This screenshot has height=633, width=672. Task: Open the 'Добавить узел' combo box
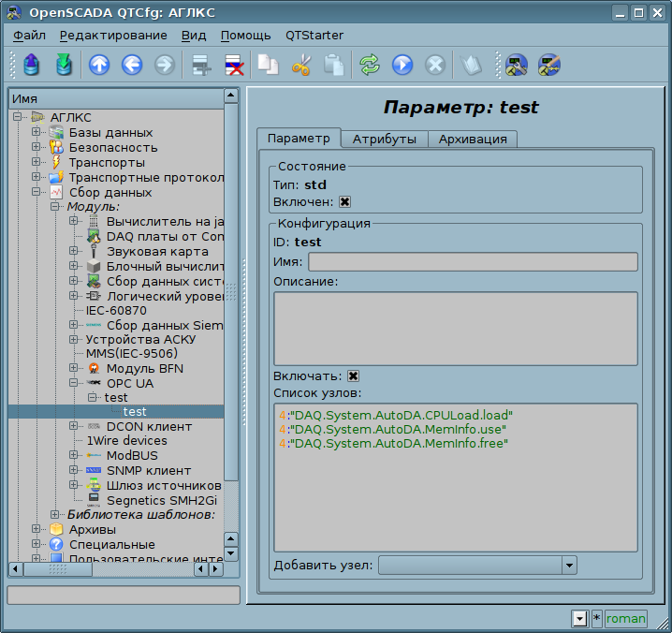(477, 565)
